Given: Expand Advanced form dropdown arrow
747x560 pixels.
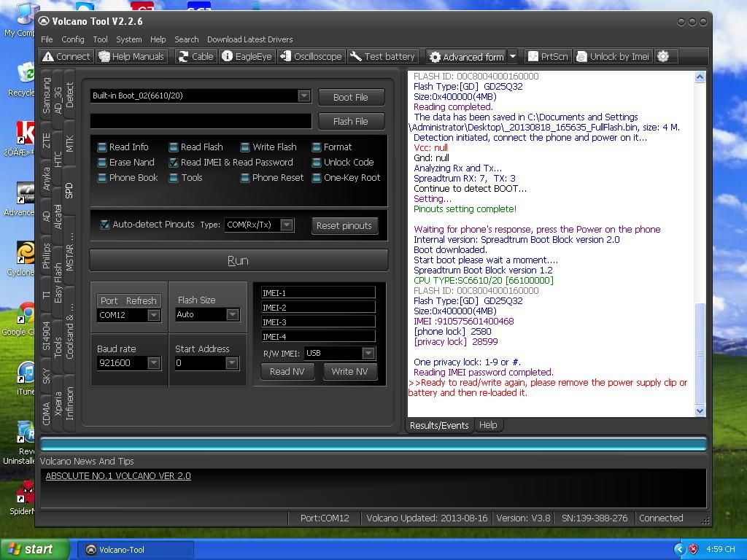Looking at the screenshot, I should click(513, 57).
